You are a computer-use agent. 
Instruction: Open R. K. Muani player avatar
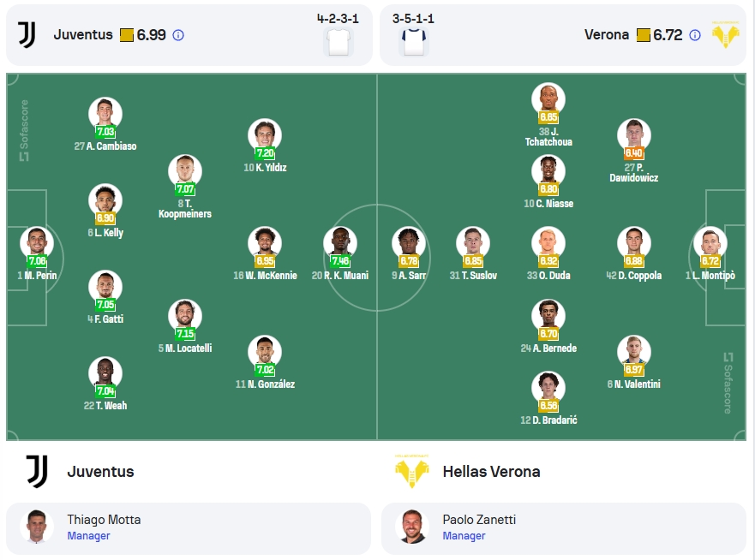(x=340, y=243)
